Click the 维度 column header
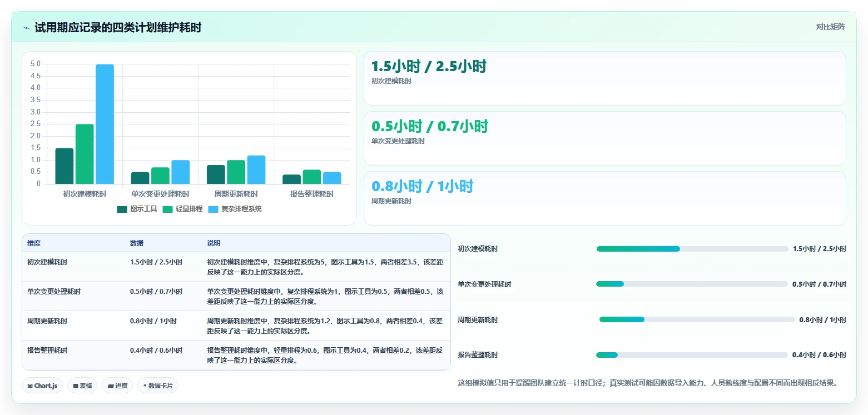This screenshot has width=868, height=415. (34, 243)
